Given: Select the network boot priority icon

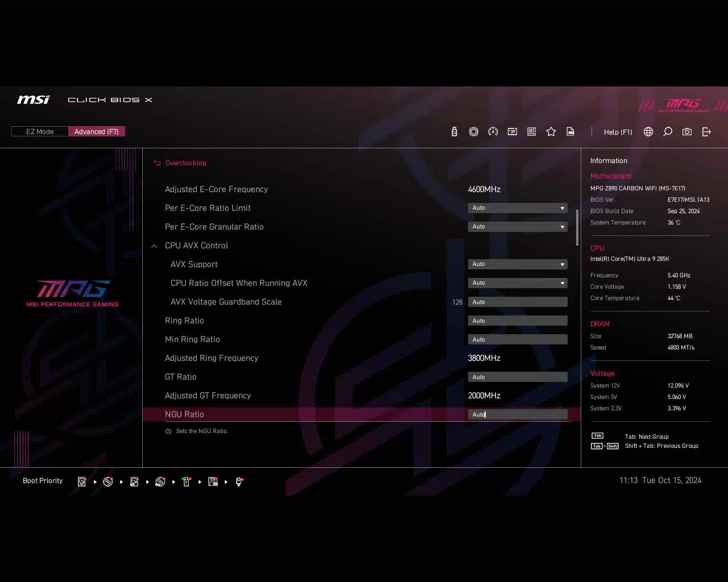Looking at the screenshot, I should (x=239, y=482).
